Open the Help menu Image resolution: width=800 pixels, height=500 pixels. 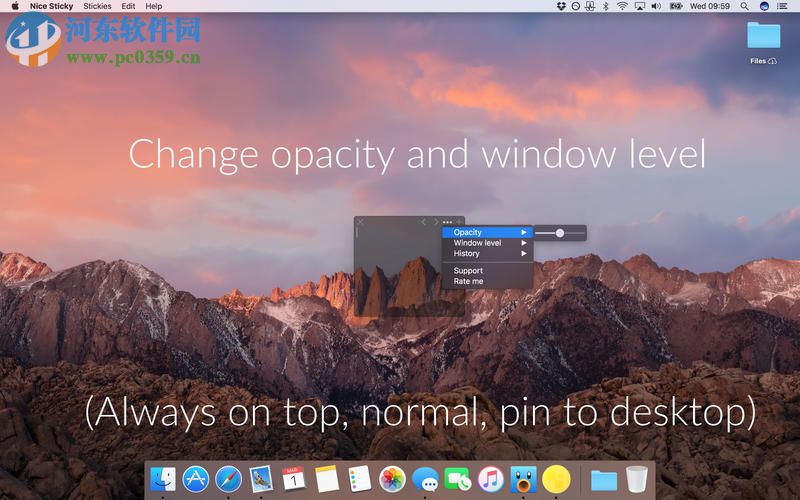coord(154,6)
